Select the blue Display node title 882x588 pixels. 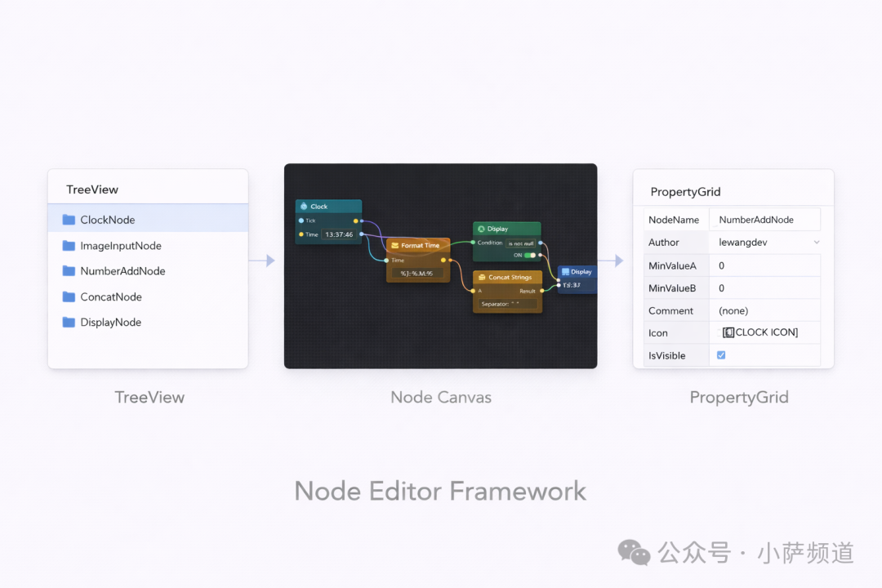click(x=581, y=272)
